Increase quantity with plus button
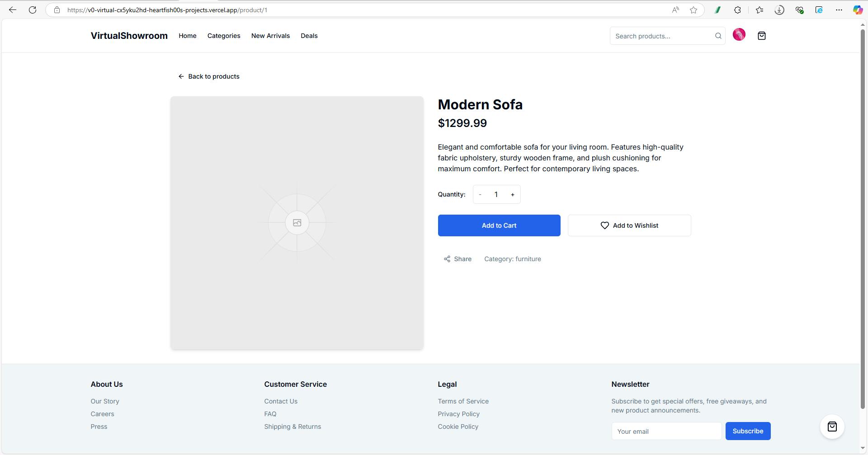This screenshot has height=455, width=868. [x=512, y=195]
